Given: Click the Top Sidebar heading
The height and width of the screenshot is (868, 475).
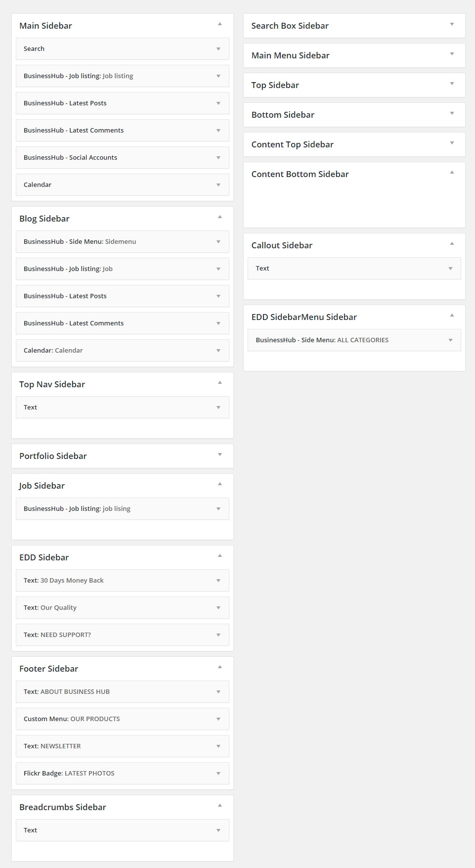Looking at the screenshot, I should [x=275, y=85].
